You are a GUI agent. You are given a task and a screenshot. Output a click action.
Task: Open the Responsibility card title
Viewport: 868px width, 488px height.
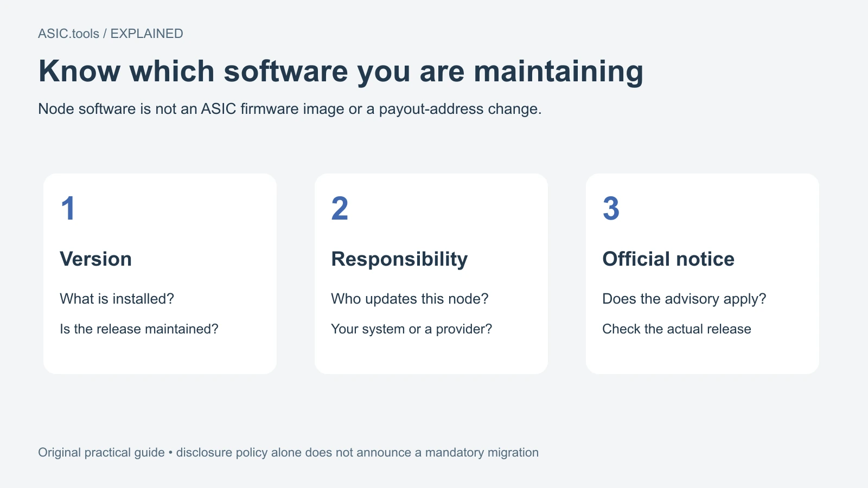[x=399, y=260]
